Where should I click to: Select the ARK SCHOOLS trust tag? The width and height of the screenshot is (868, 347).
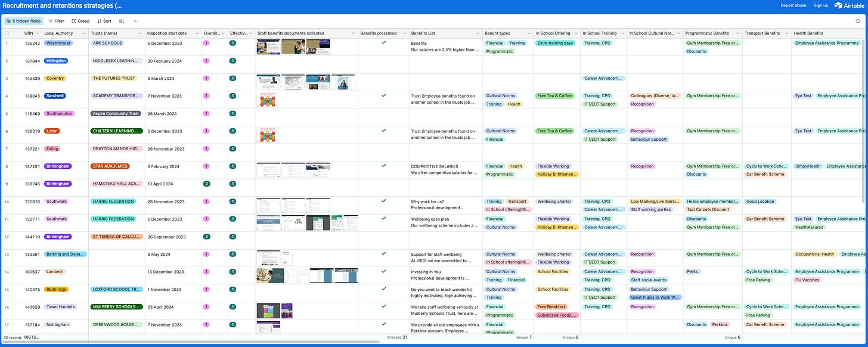[107, 43]
